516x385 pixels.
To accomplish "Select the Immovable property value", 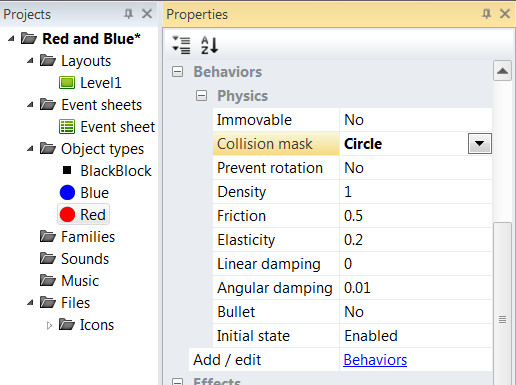I will (415, 120).
